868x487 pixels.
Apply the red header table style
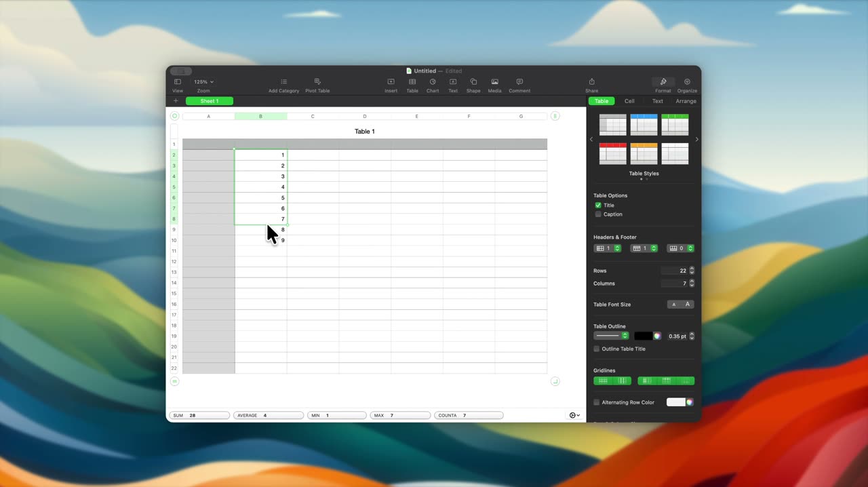(613, 153)
